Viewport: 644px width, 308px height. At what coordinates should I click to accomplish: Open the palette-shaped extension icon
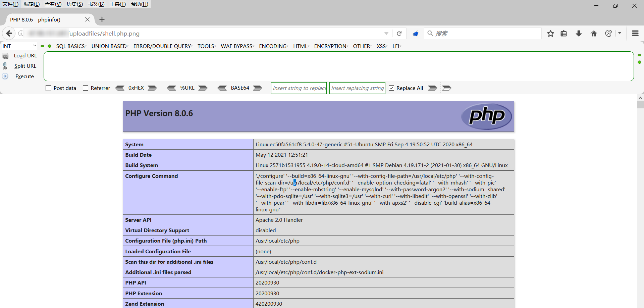click(x=608, y=33)
